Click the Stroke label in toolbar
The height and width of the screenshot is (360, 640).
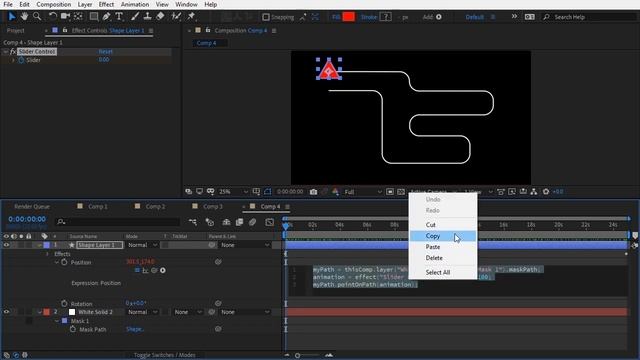click(x=369, y=17)
